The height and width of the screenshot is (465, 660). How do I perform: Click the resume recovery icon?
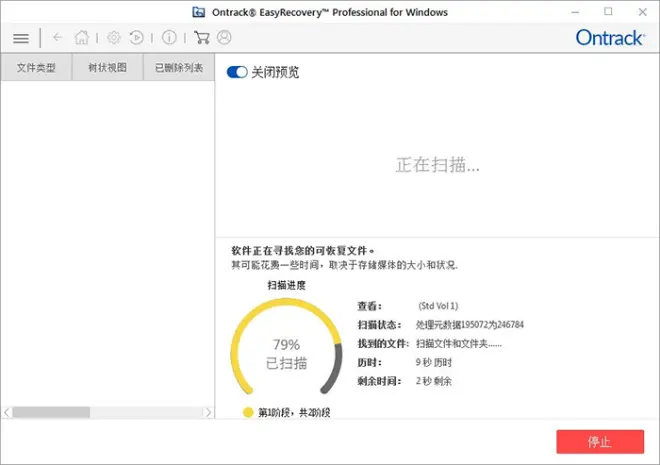point(136,37)
